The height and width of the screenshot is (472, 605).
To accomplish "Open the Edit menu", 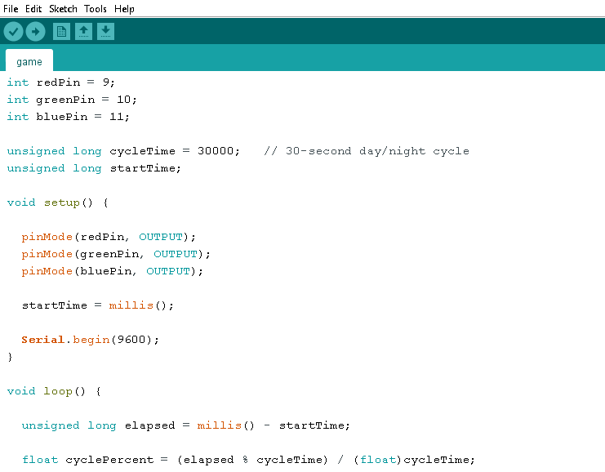I will point(33,8).
